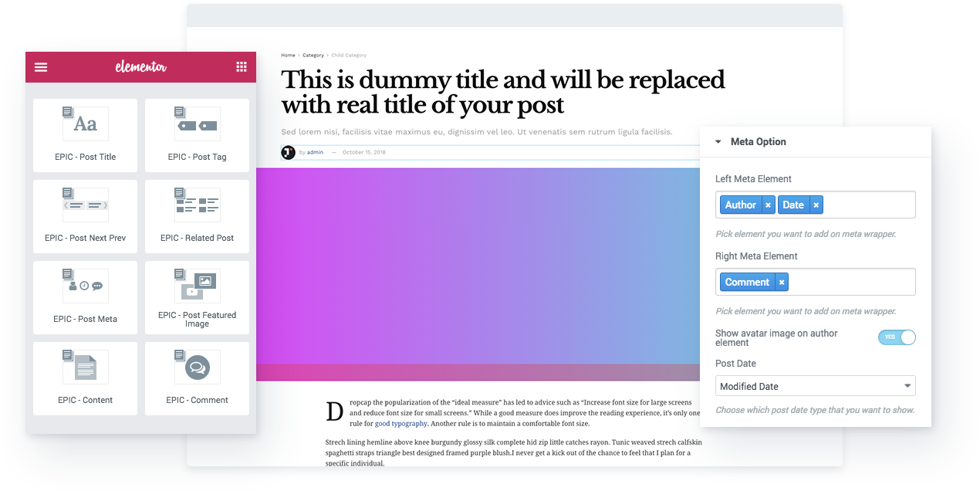Image resolution: width=980 pixels, height=491 pixels.
Task: Select the EPIC - Post Title widget
Action: [x=85, y=135]
